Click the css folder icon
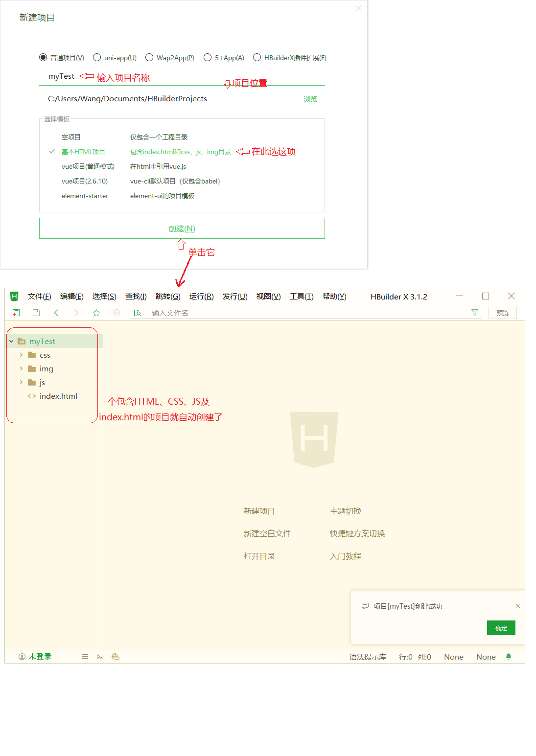The width and height of the screenshot is (536, 756). click(32, 355)
